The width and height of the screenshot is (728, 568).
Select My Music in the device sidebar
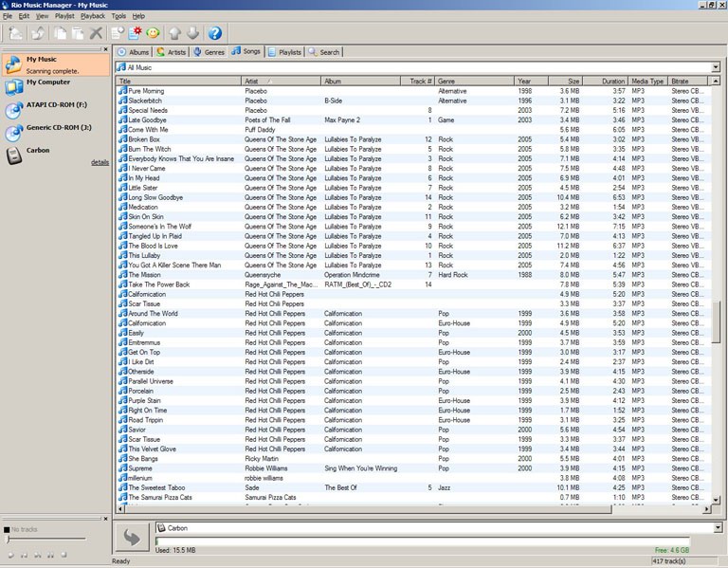(x=56, y=64)
